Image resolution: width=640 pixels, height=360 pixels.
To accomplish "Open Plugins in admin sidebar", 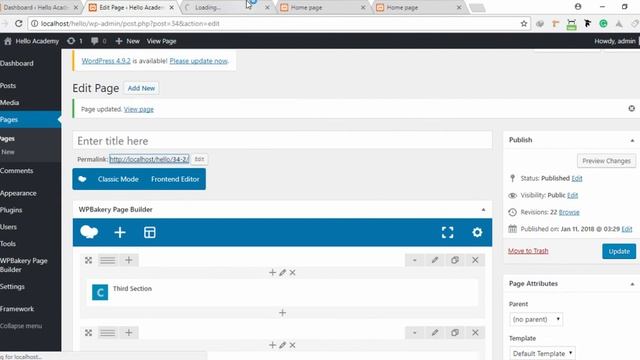I will (x=11, y=210).
